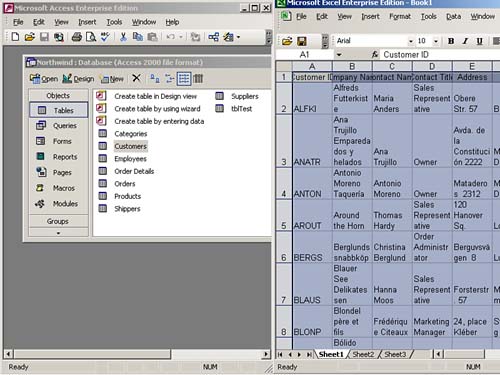
Task: Click the Cut scissors icon in Access
Action: tap(123, 37)
